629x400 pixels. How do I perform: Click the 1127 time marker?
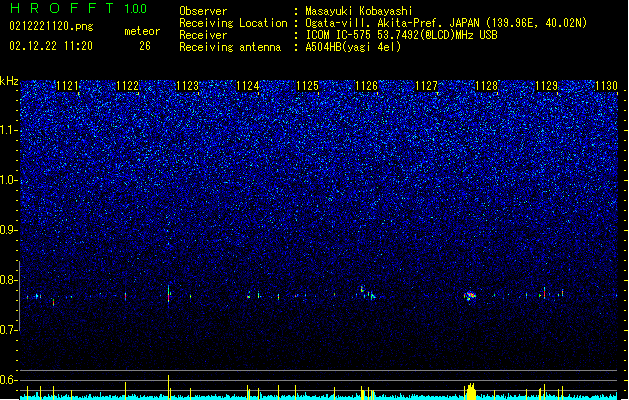426,86
